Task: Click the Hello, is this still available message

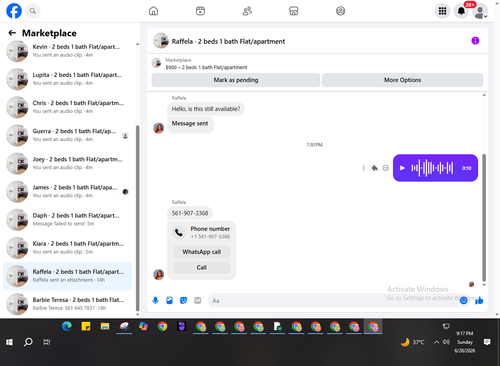Action: (x=206, y=109)
